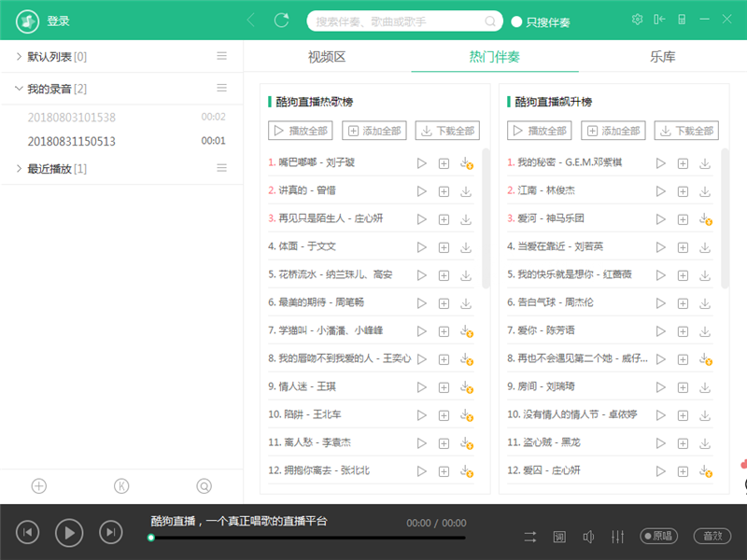This screenshot has width=747, height=560.
Task: Open the mini mode icon in title bar
Action: point(659,20)
